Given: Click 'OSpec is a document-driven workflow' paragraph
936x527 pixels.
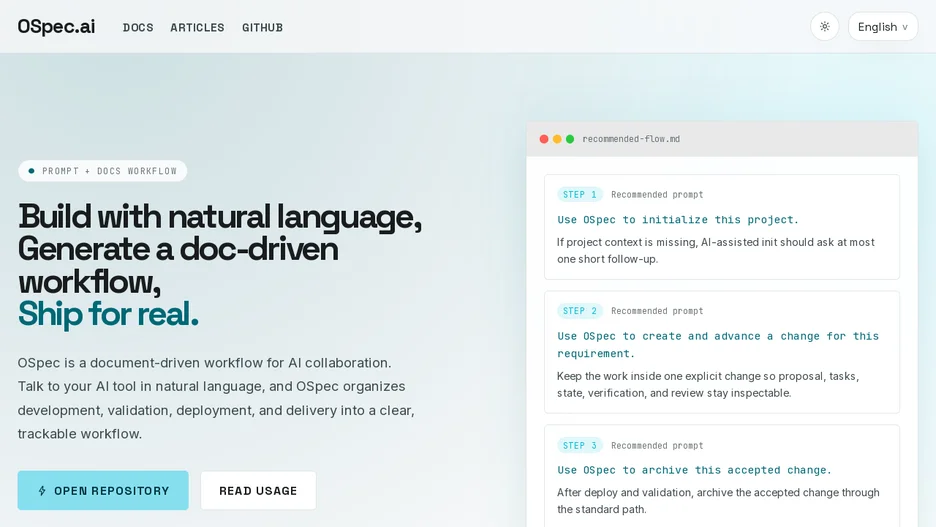Looking at the screenshot, I should [216, 398].
